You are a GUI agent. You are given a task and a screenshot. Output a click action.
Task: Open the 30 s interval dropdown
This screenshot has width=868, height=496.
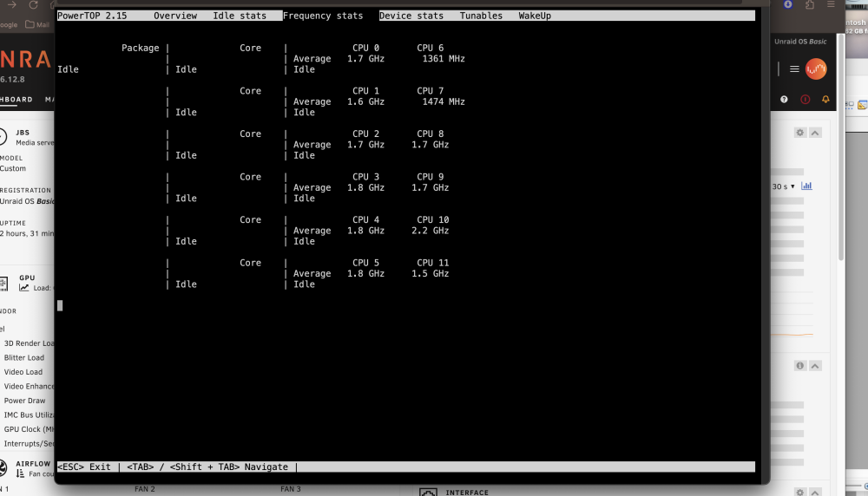click(x=783, y=186)
